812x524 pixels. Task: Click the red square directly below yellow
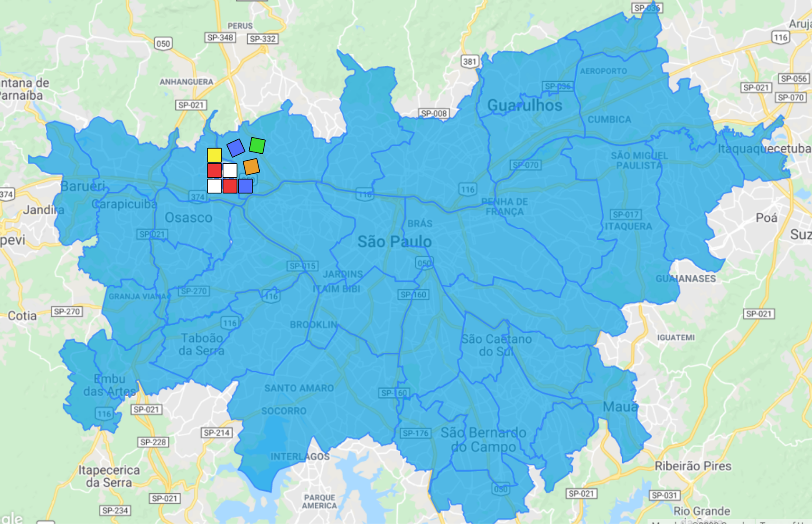point(214,170)
